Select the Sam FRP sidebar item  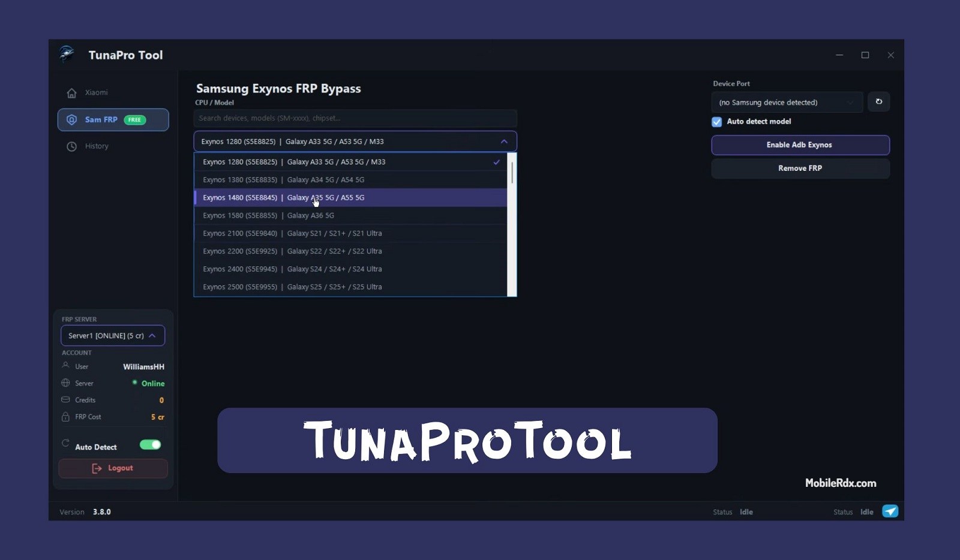113,119
